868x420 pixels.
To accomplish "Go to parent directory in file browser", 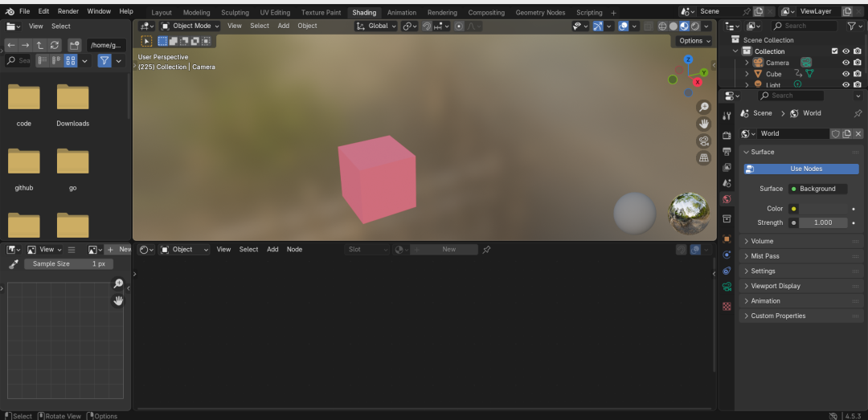I will (40, 46).
